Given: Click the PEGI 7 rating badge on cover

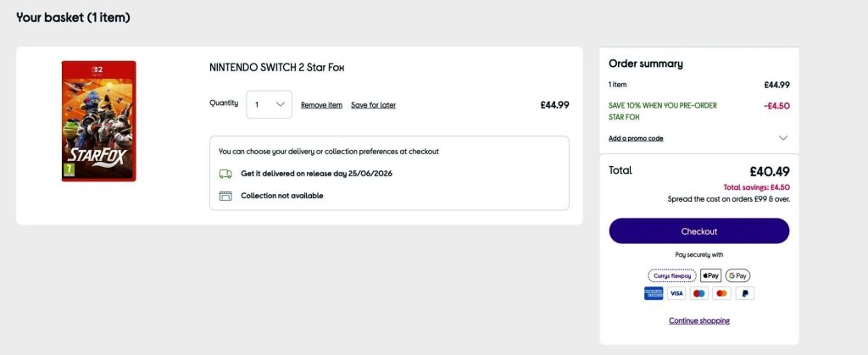Looking at the screenshot, I should pyautogui.click(x=69, y=169).
